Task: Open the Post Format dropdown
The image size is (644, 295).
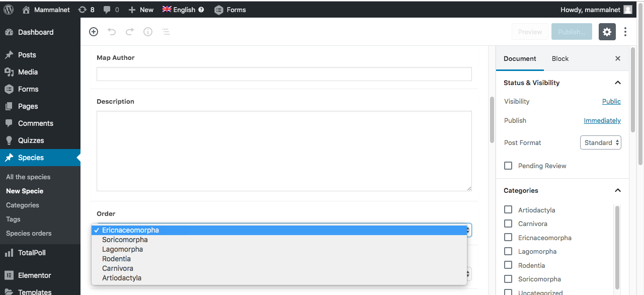Action: pos(600,142)
